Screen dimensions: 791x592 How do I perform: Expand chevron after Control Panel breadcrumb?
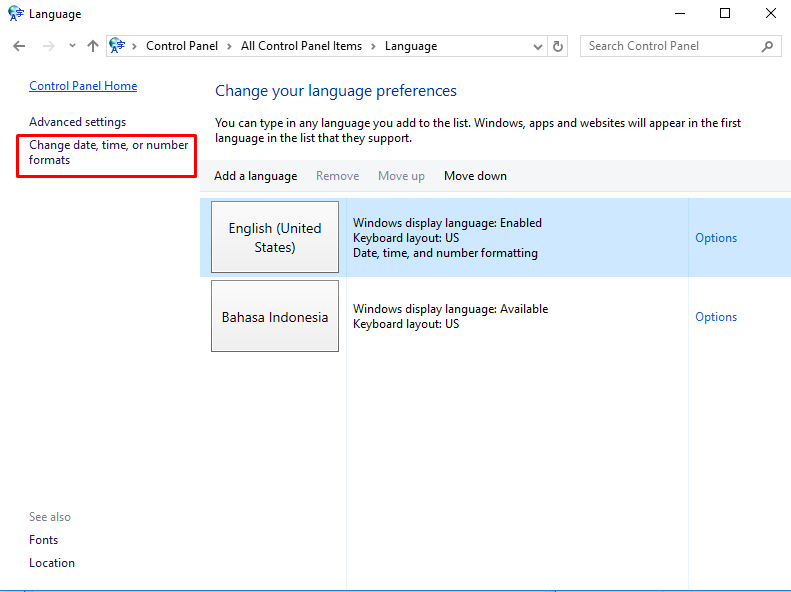tap(230, 46)
